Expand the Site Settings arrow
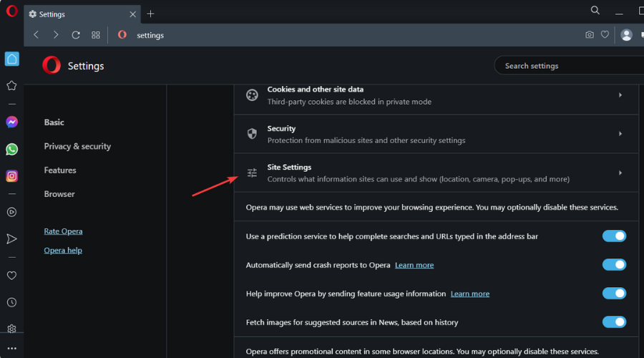644x358 pixels. click(620, 173)
